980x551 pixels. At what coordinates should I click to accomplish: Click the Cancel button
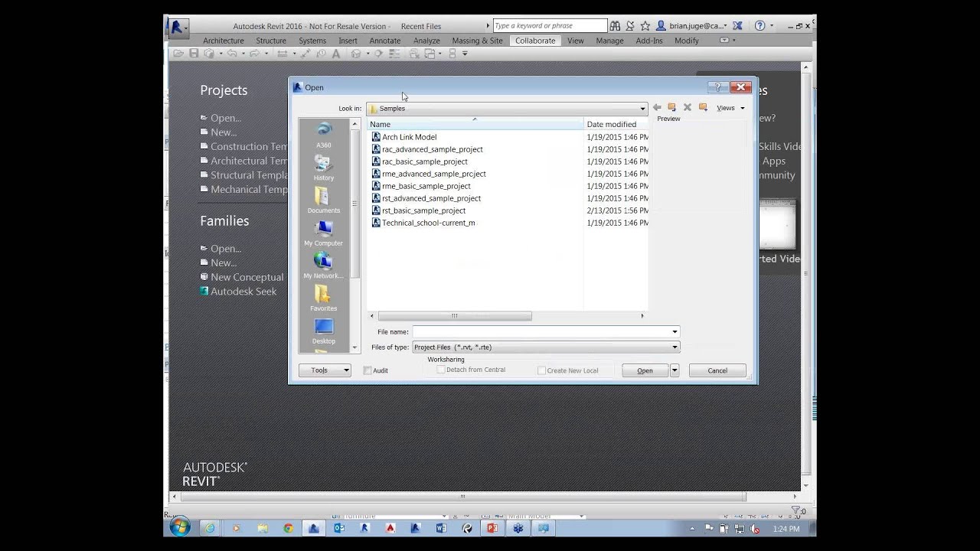click(x=717, y=370)
